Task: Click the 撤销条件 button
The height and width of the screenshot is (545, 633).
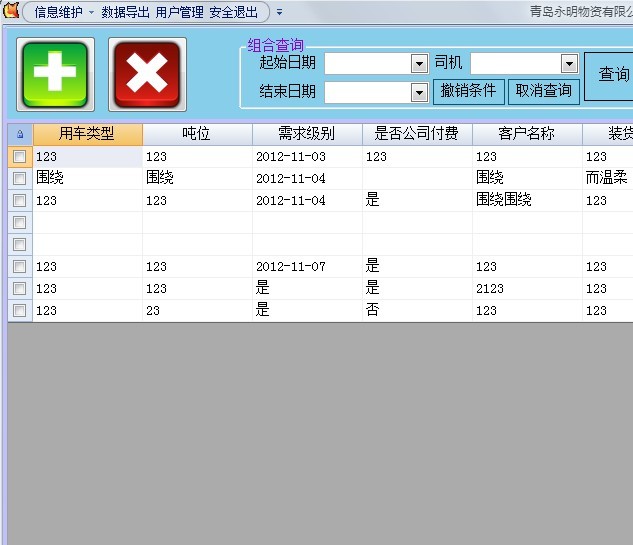Action: (469, 92)
